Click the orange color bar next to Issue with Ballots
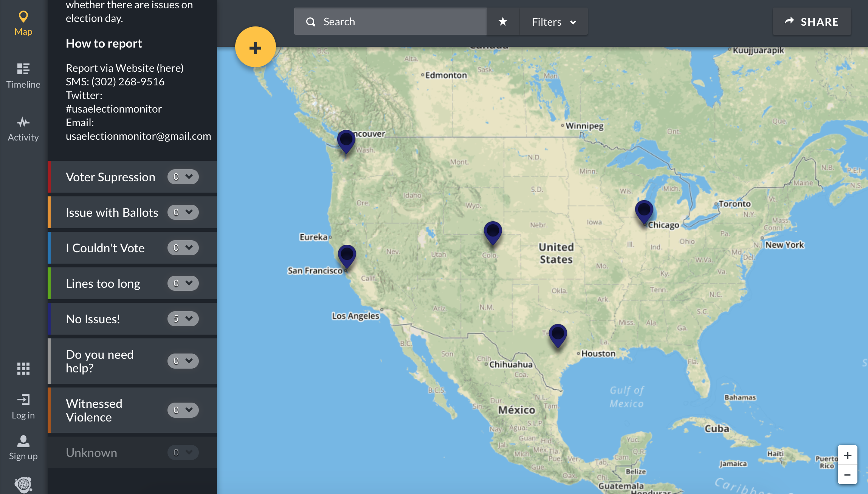This screenshot has width=868, height=494. (49, 212)
